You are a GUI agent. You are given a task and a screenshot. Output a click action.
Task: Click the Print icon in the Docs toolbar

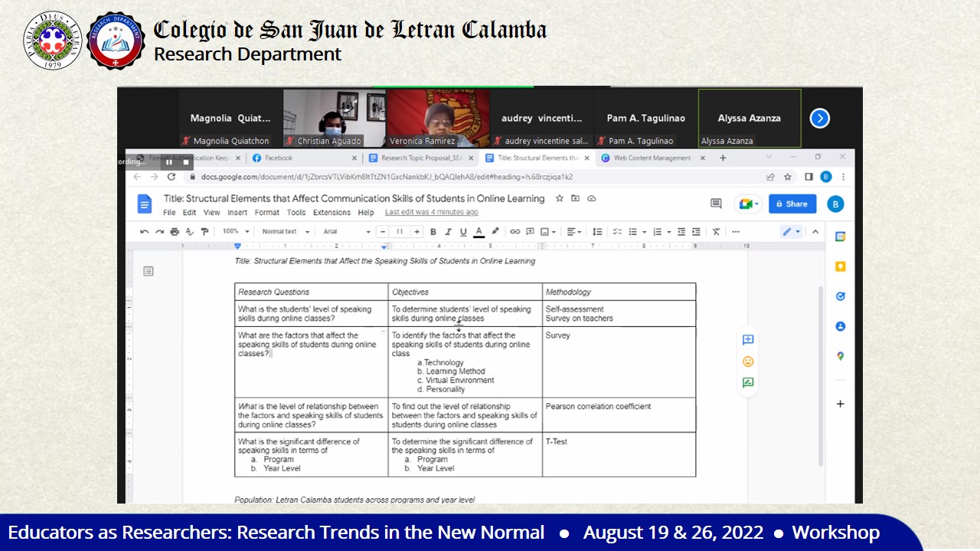pyautogui.click(x=175, y=232)
